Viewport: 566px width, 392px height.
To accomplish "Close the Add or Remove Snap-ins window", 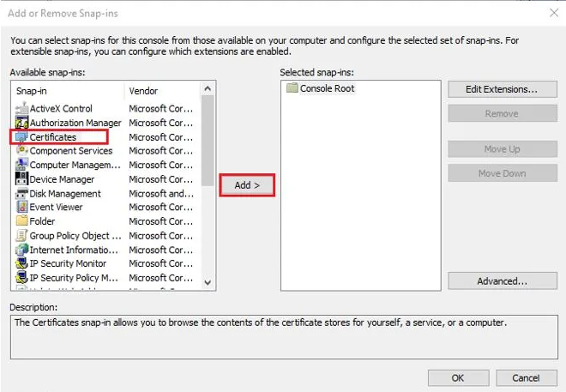I will [x=554, y=13].
